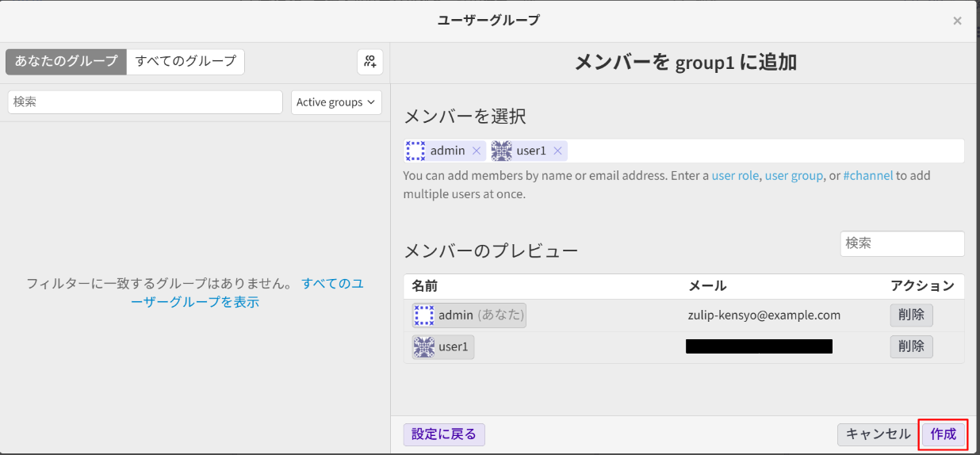Screen dimensions: 980x455
Task: Click the キャンセル button
Action: click(878, 434)
